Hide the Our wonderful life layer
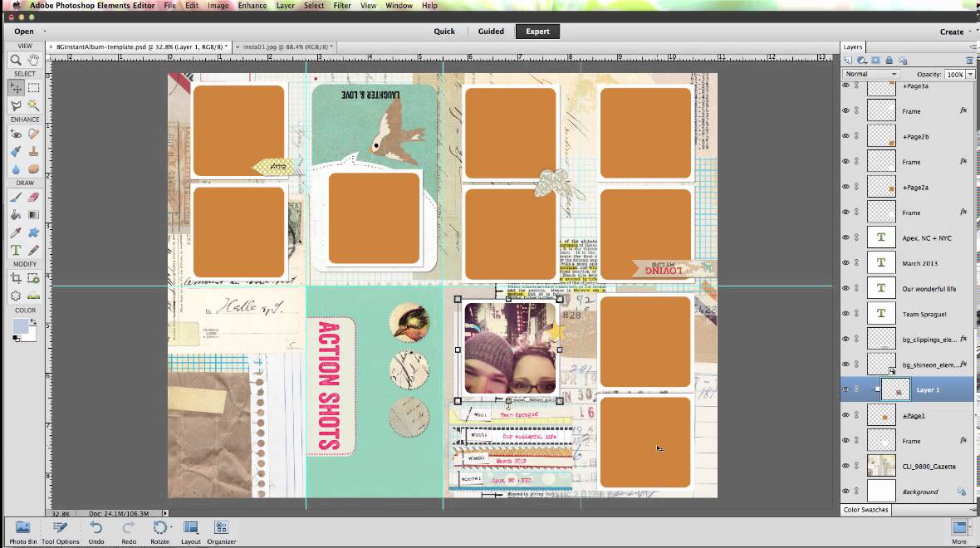The image size is (980, 548). tap(845, 288)
